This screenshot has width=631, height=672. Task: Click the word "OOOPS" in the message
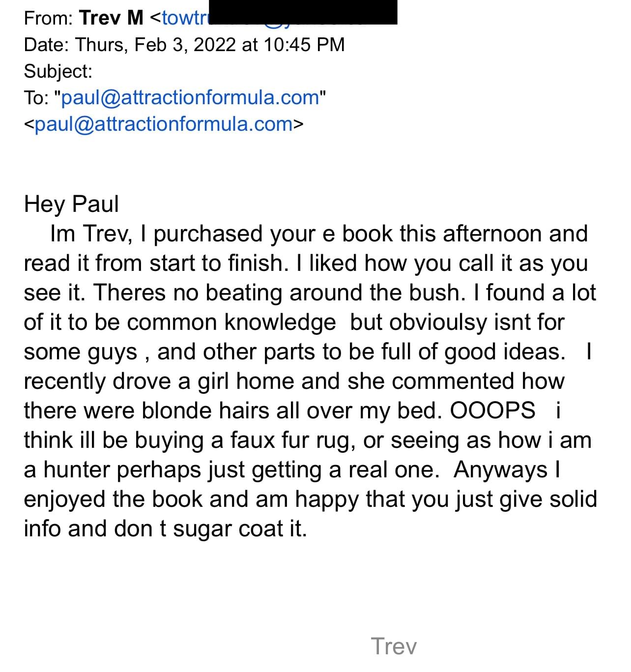click(492, 410)
